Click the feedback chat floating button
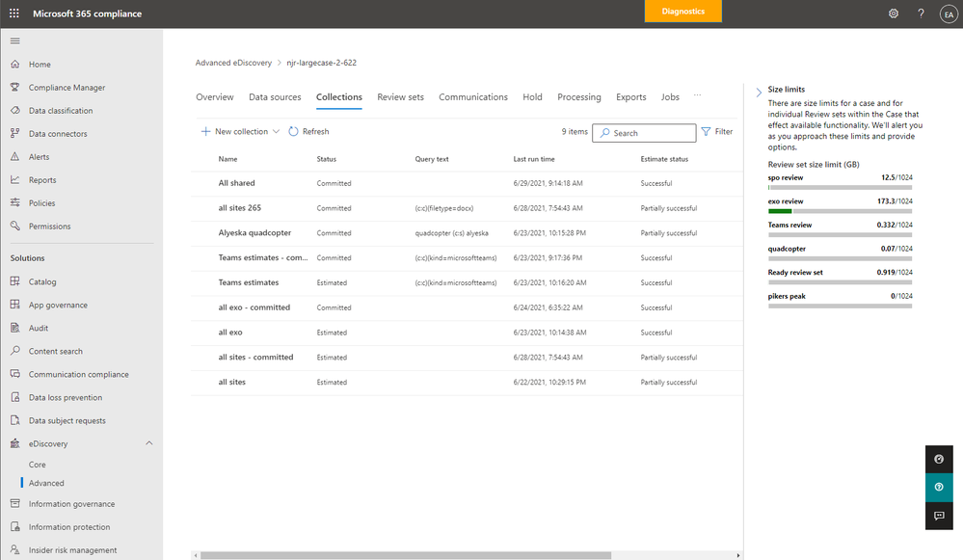The image size is (963, 560). pyautogui.click(x=939, y=516)
